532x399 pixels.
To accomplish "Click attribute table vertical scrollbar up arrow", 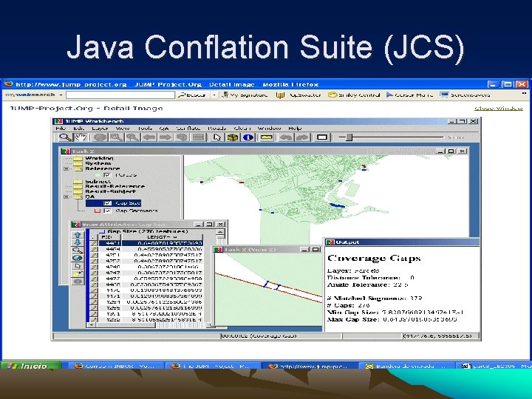I will tap(220, 233).
